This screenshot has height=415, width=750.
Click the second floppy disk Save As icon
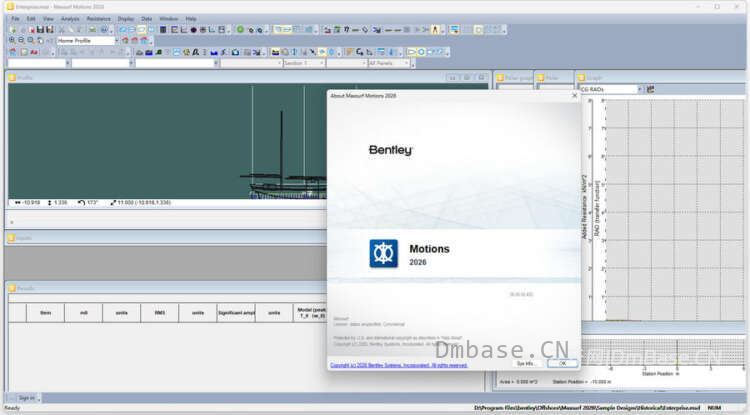pyautogui.click(x=50, y=30)
